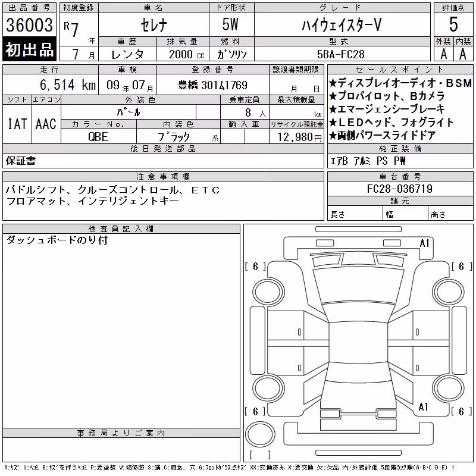Click the damage code legend at the bottom

[x=229, y=468]
